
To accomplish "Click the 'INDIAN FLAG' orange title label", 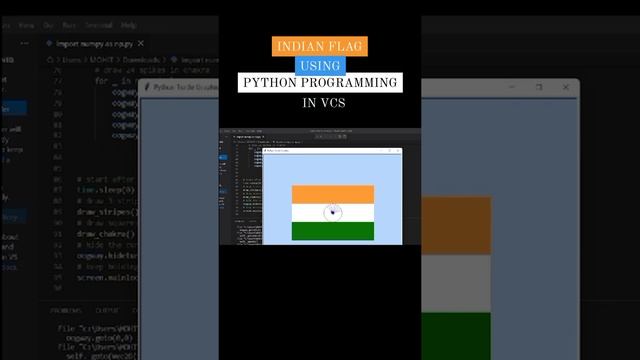I will [x=320, y=47].
